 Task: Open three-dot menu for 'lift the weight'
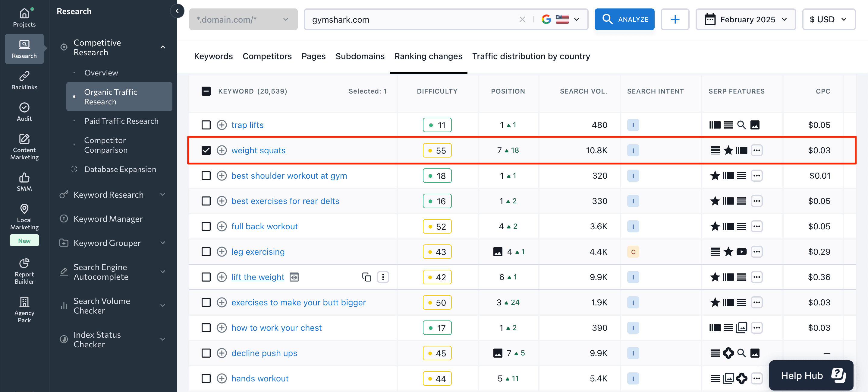point(383,277)
